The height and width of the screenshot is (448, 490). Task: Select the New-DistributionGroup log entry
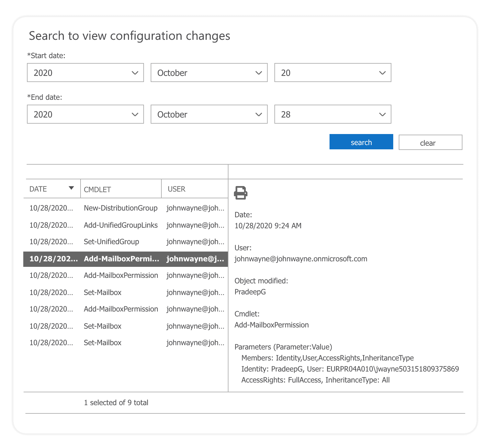[x=121, y=208]
